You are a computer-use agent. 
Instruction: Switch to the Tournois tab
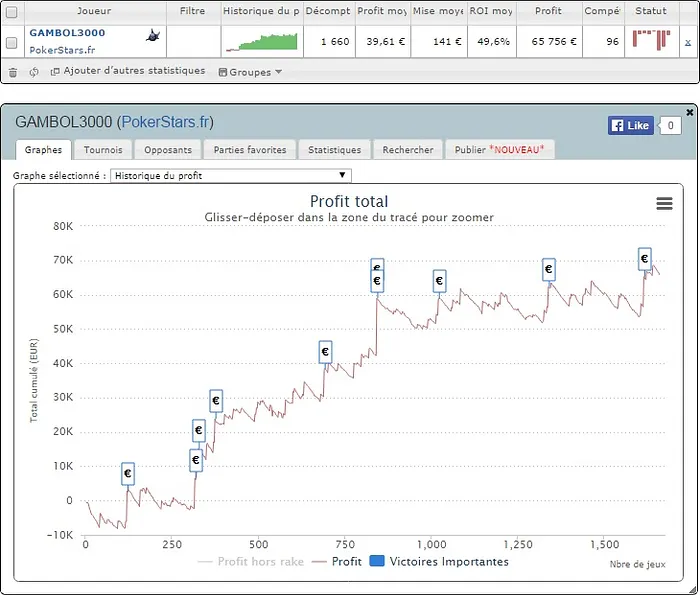click(104, 150)
